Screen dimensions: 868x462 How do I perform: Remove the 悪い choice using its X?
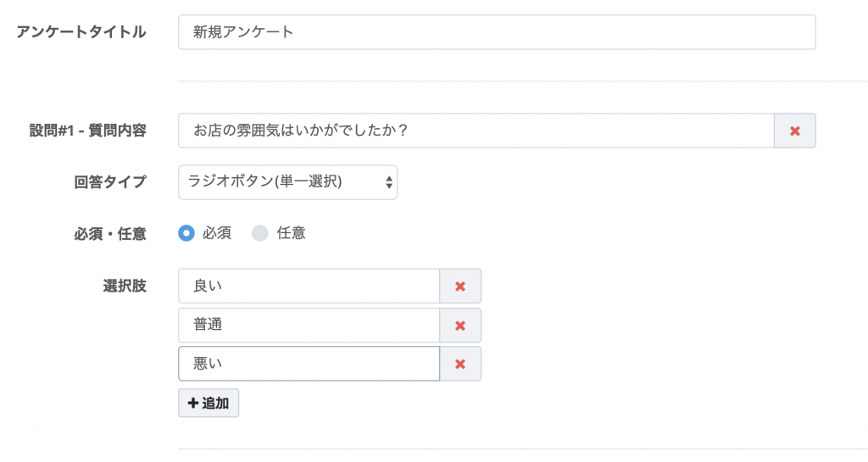tap(460, 364)
